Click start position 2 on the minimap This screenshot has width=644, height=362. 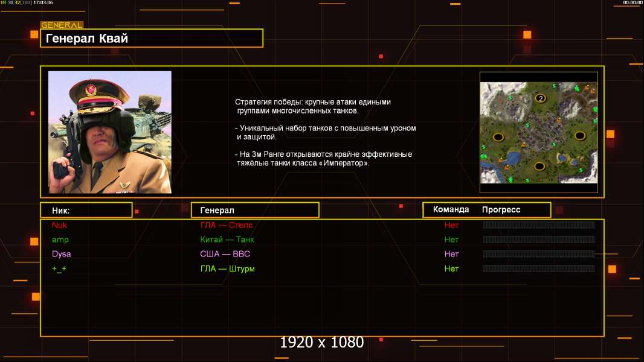[x=541, y=98]
